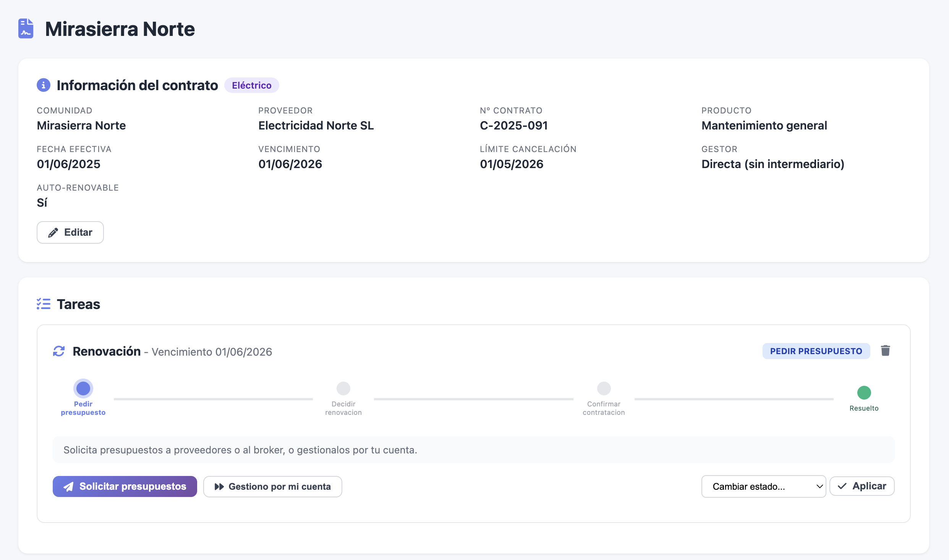
Task: Click the PRODUCTO field label
Action: coord(727,110)
